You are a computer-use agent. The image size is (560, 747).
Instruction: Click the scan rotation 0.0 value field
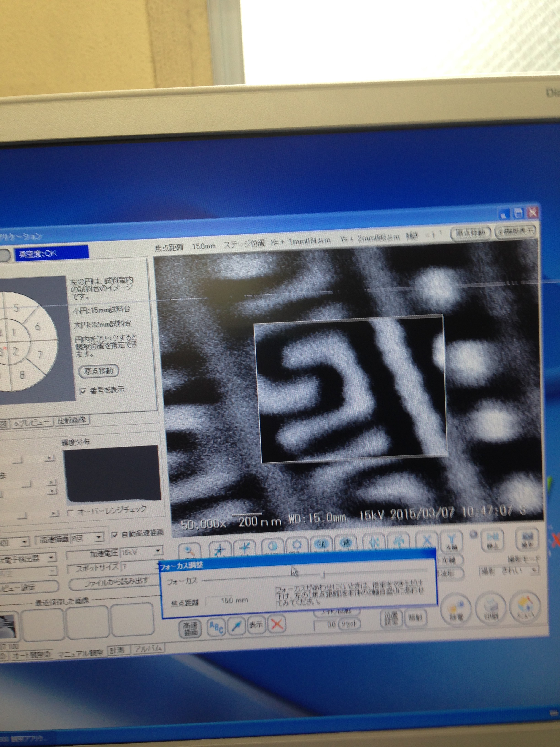(x=326, y=625)
